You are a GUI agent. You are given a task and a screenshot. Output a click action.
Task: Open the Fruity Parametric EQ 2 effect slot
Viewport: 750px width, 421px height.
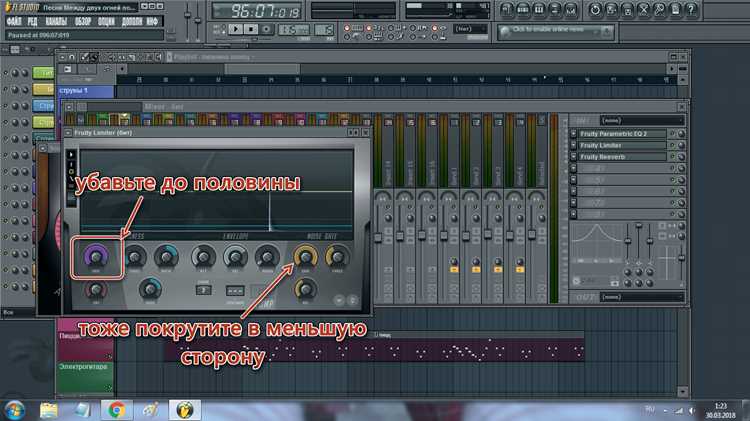coord(622,134)
